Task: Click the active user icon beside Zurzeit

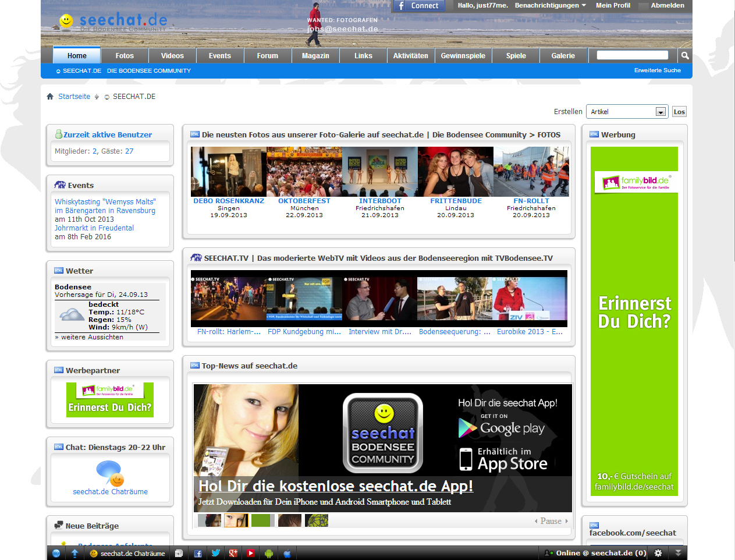Action: coord(58,134)
